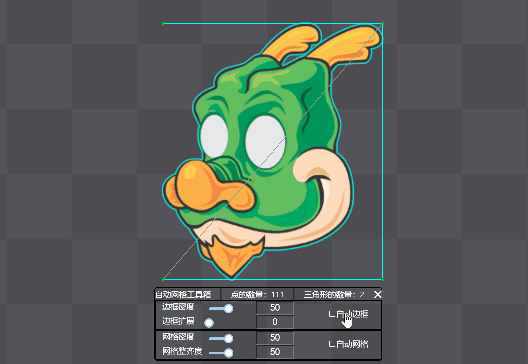528x364 pixels.
Task: Click the 边框扩展 slider handle
Action: pos(209,323)
